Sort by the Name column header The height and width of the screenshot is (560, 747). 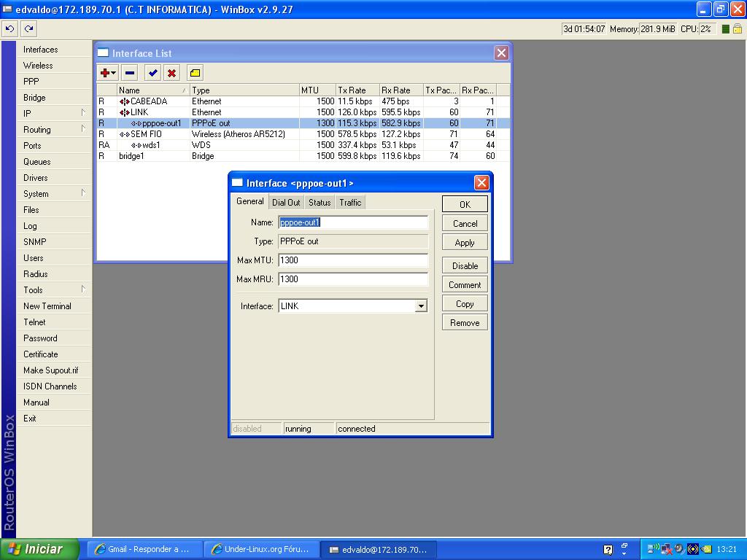point(153,90)
